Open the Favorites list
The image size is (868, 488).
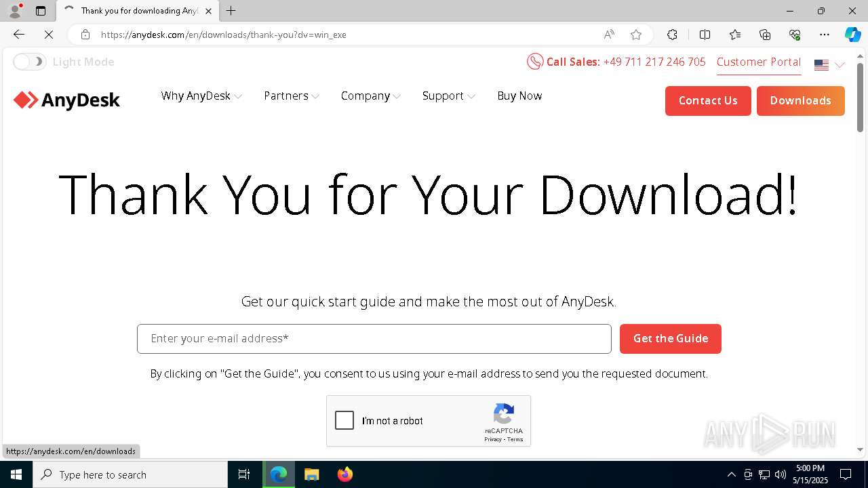coord(735,35)
